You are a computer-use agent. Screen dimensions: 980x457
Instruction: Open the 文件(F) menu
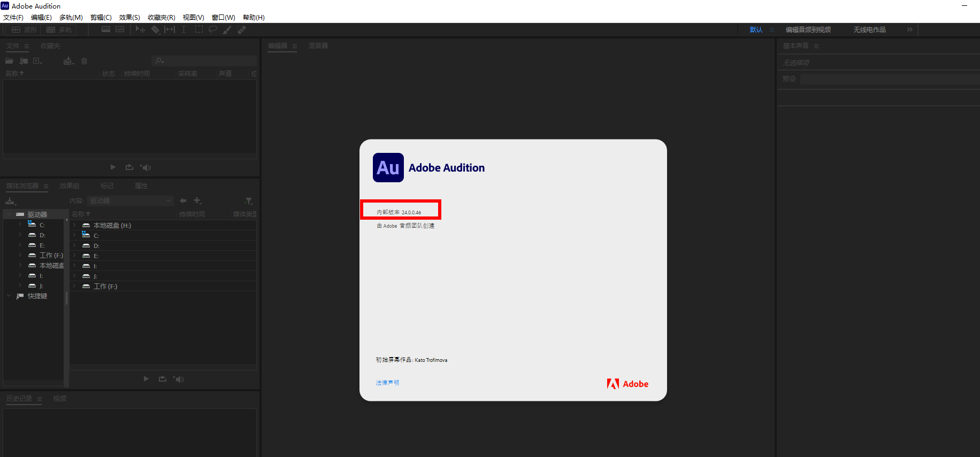[13, 18]
